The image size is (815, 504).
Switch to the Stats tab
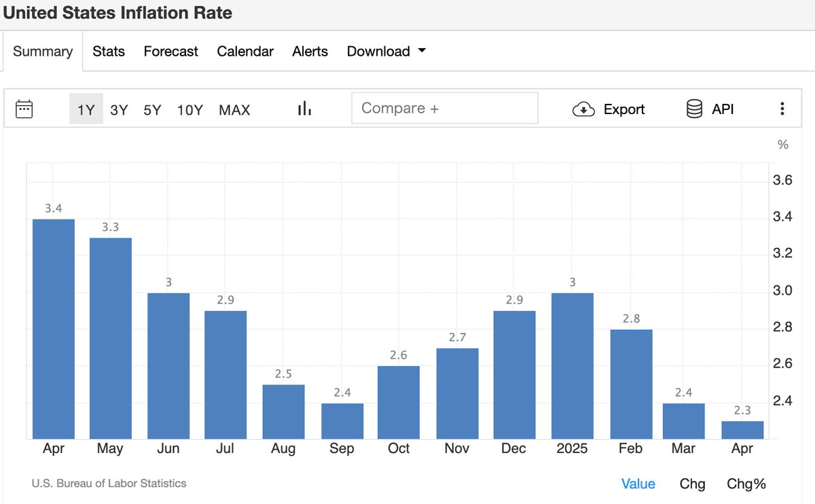click(109, 52)
